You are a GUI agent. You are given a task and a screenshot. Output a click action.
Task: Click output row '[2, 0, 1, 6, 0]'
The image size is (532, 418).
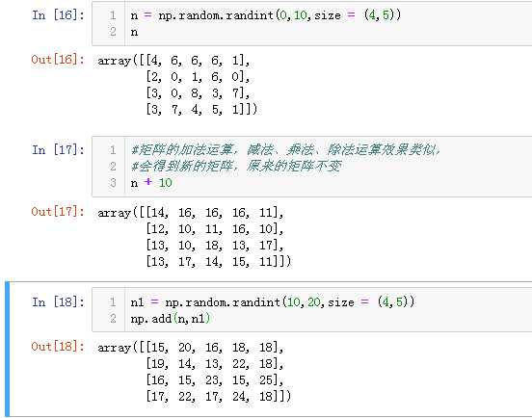click(x=198, y=77)
